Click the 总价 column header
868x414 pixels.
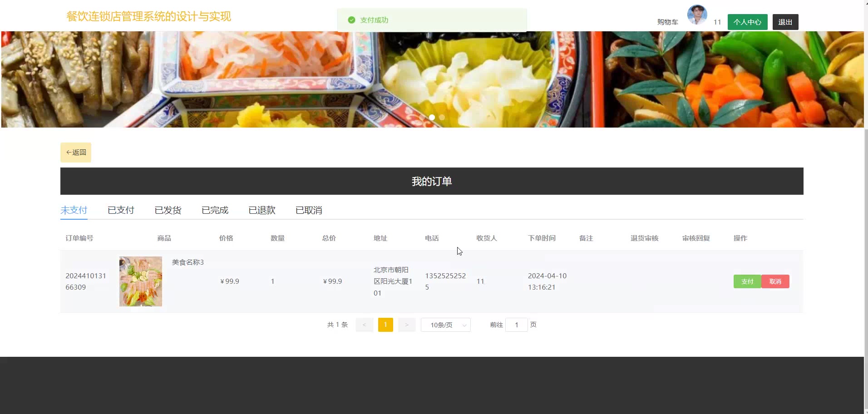click(x=329, y=238)
